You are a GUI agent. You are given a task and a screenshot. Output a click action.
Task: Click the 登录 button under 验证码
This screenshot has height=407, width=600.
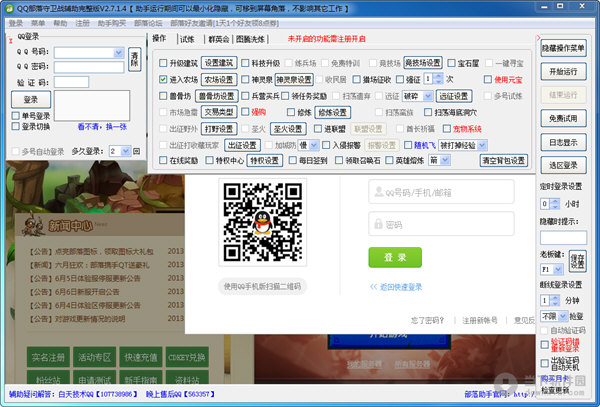[31, 99]
